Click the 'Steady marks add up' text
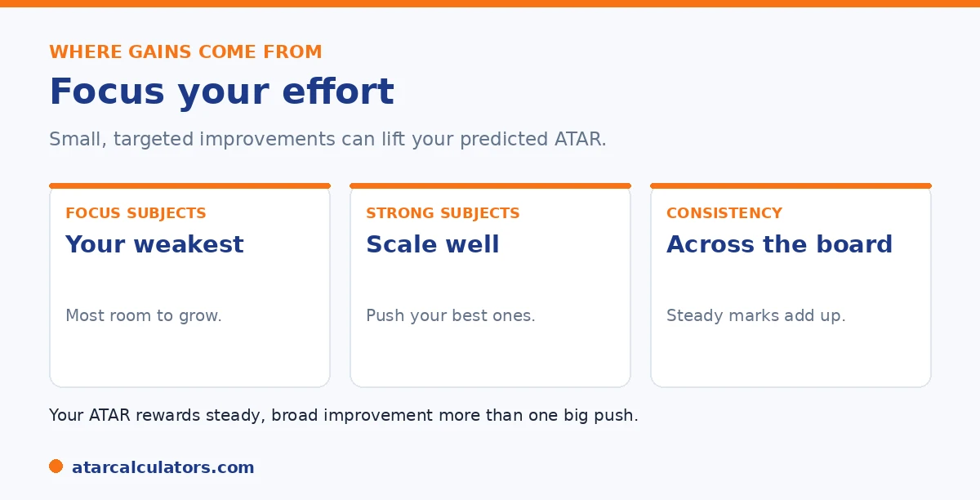980x500 pixels. tap(756, 315)
